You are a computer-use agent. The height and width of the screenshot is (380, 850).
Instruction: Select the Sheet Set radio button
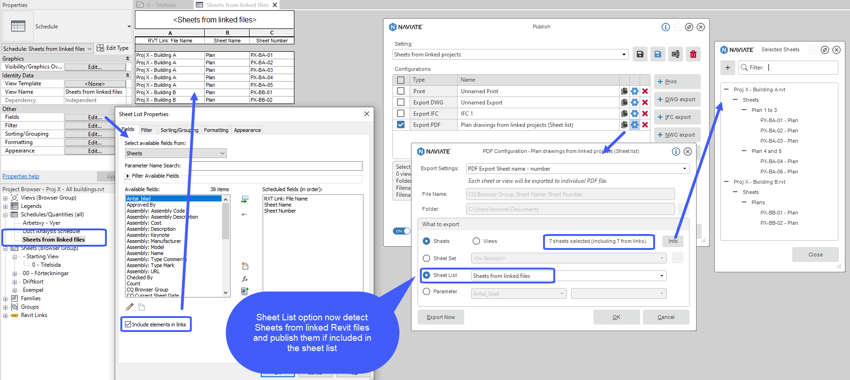pyautogui.click(x=426, y=258)
